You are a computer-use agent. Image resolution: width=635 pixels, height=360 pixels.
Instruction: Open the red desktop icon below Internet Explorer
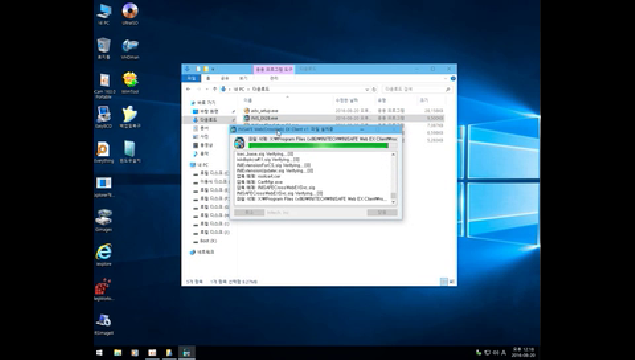[104, 289]
